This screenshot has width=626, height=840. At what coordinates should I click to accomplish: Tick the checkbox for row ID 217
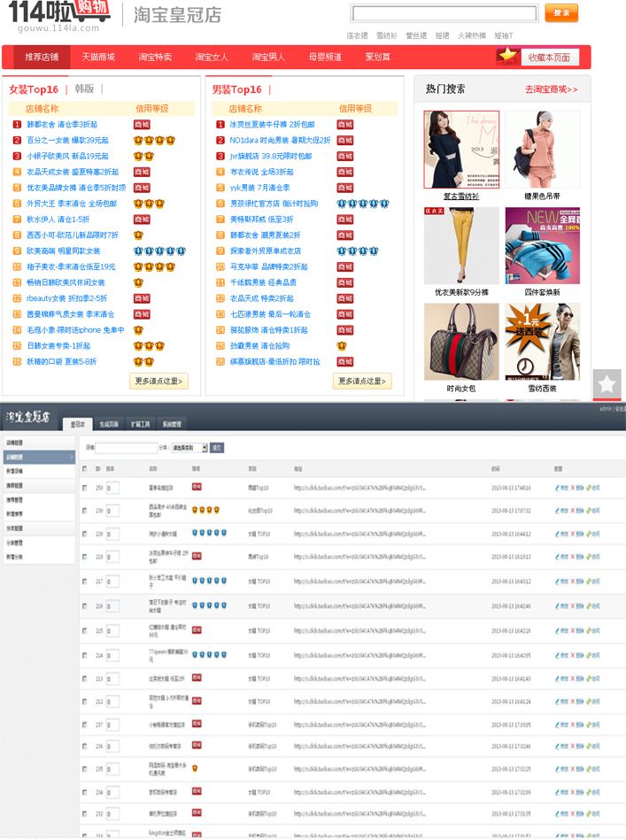(x=85, y=582)
